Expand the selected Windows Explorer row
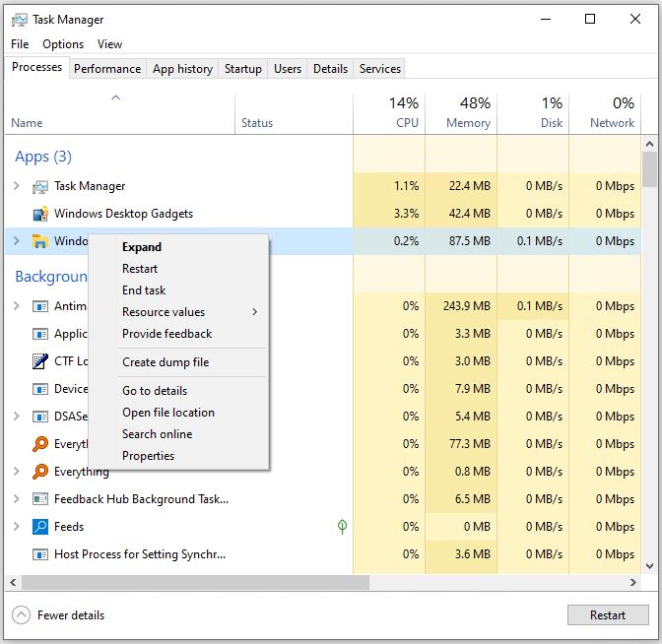 tap(17, 241)
